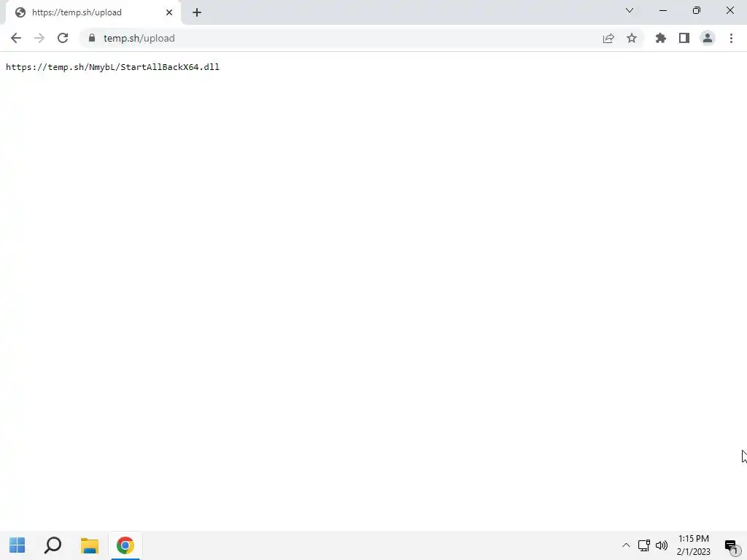The width and height of the screenshot is (747, 560).
Task: Open the Chrome profile avatar menu
Action: point(708,38)
